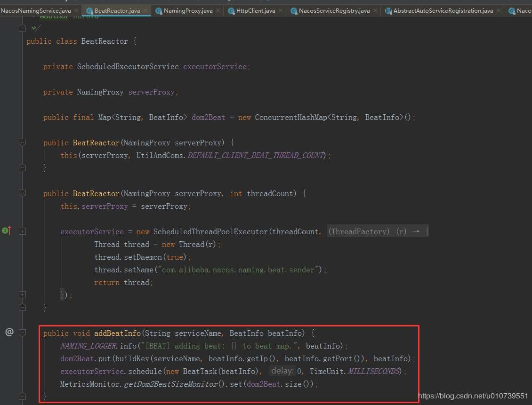Select the BeatReactor.java editor tab
Screen dimensions: 532x405
pyautogui.click(x=117, y=10)
